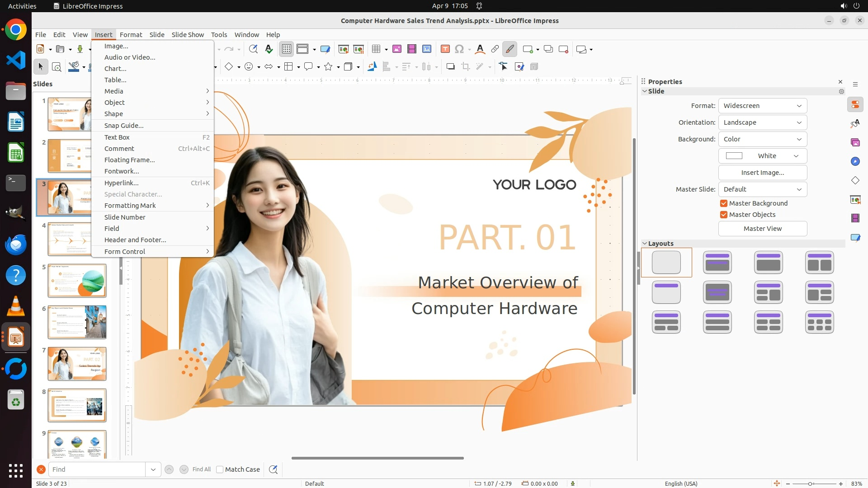Open the slide Format dropdown showing Widescreen
Screen dimensions: 868x488
point(762,106)
